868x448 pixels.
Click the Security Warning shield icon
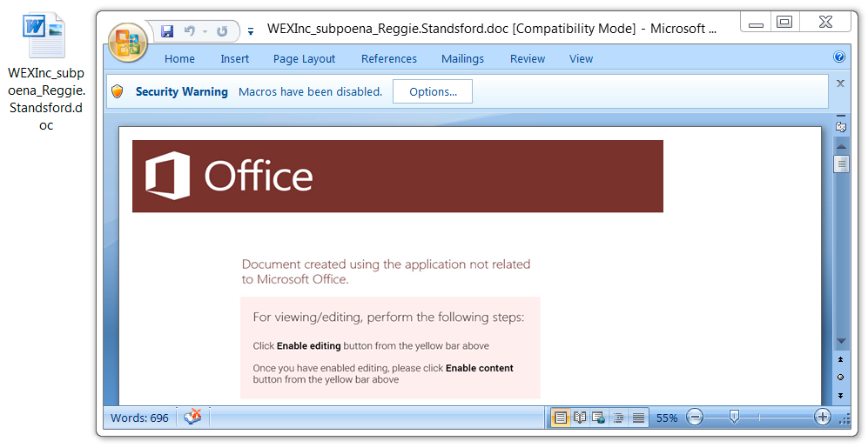coord(118,92)
